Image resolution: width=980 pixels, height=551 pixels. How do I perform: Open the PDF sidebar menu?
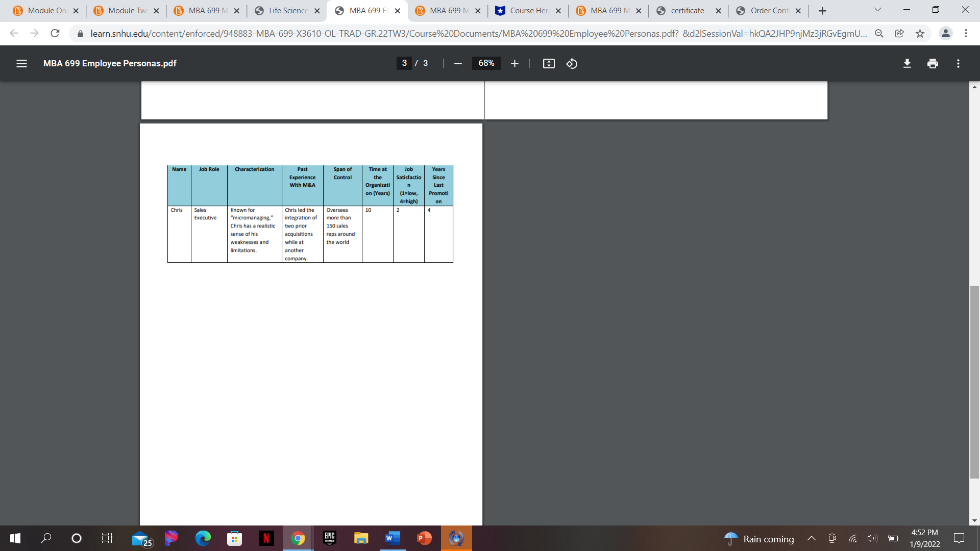point(21,63)
